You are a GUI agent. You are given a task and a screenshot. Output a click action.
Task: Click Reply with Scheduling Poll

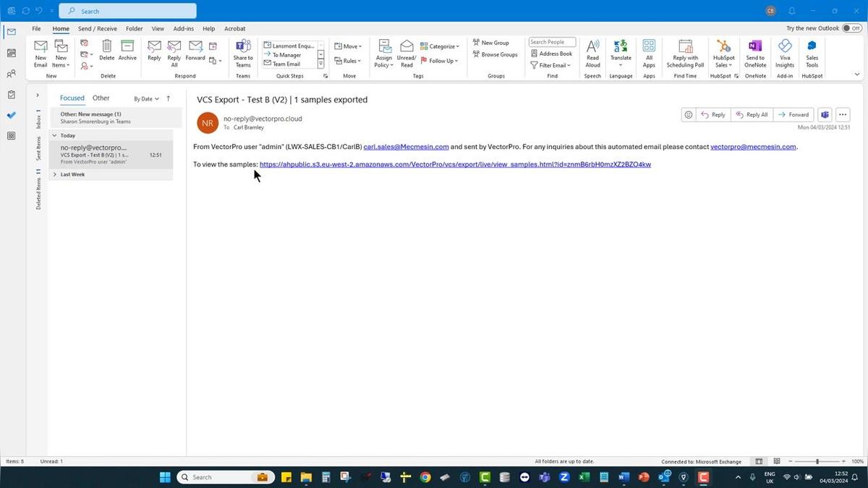click(685, 54)
